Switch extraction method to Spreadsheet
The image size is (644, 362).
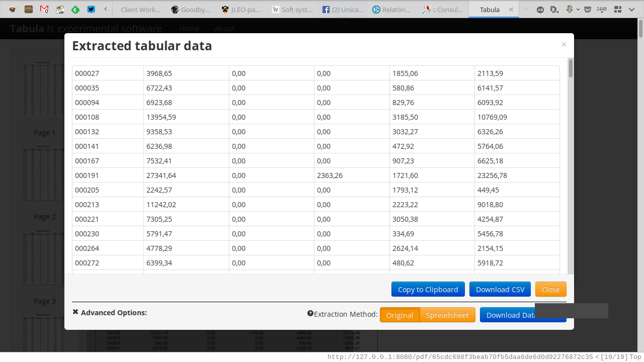(x=447, y=315)
